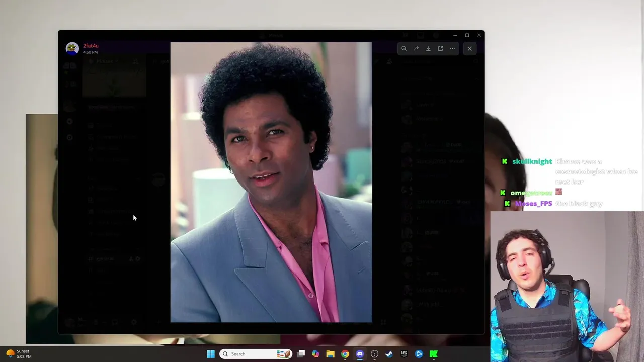Switch to Google Chrome in taskbar
The width and height of the screenshot is (644, 362).
click(345, 354)
